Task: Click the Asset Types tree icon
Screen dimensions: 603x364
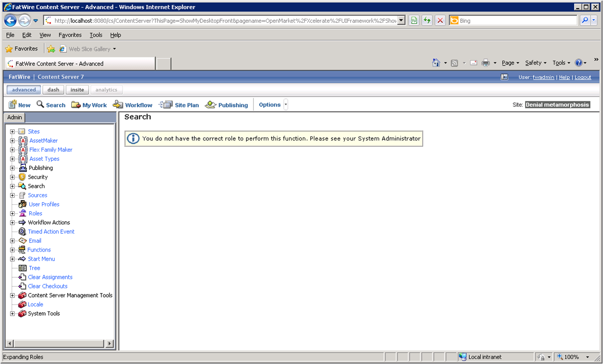Action: pyautogui.click(x=23, y=159)
